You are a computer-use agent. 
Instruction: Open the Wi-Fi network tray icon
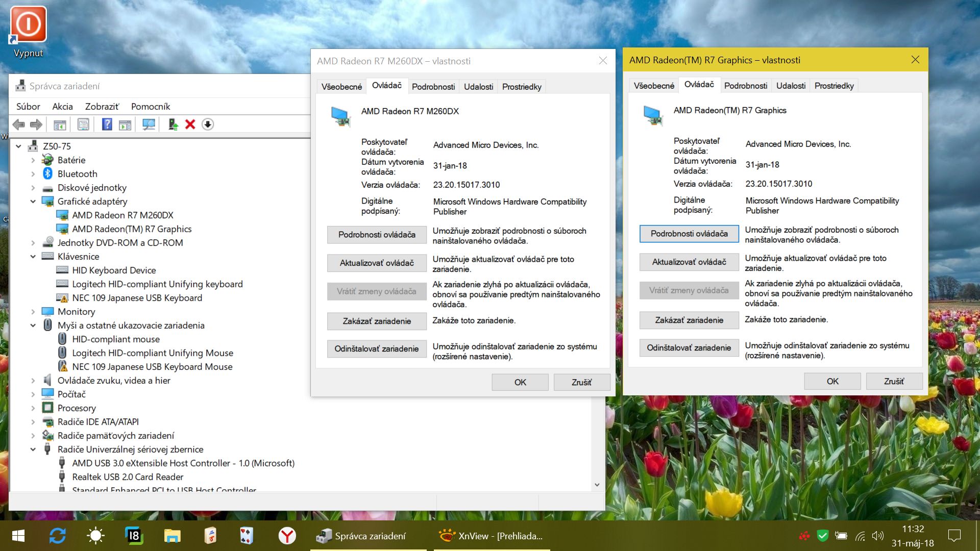(860, 536)
